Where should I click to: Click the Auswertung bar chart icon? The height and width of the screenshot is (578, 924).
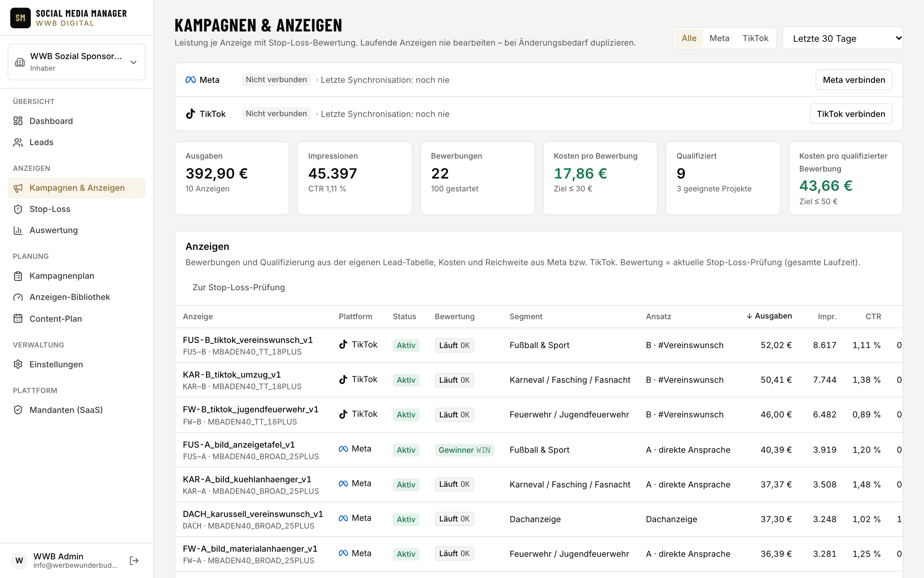[18, 230]
